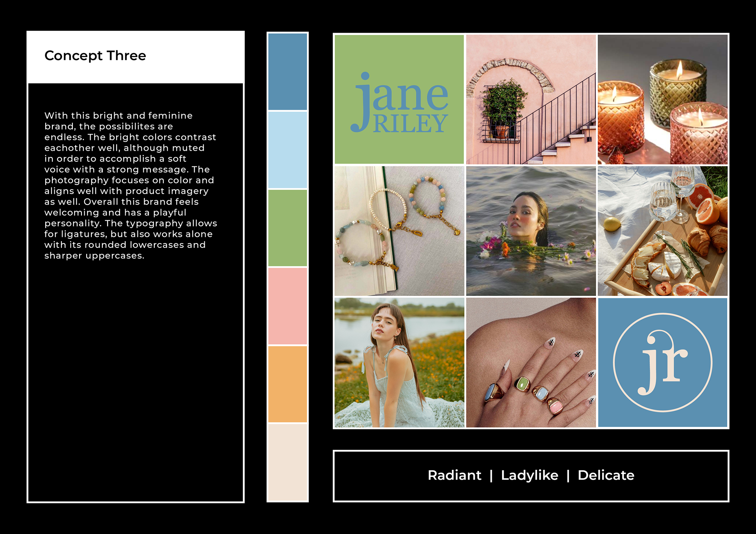The image size is (756, 534).
Task: Click the brand description paragraph text
Action: point(130,185)
